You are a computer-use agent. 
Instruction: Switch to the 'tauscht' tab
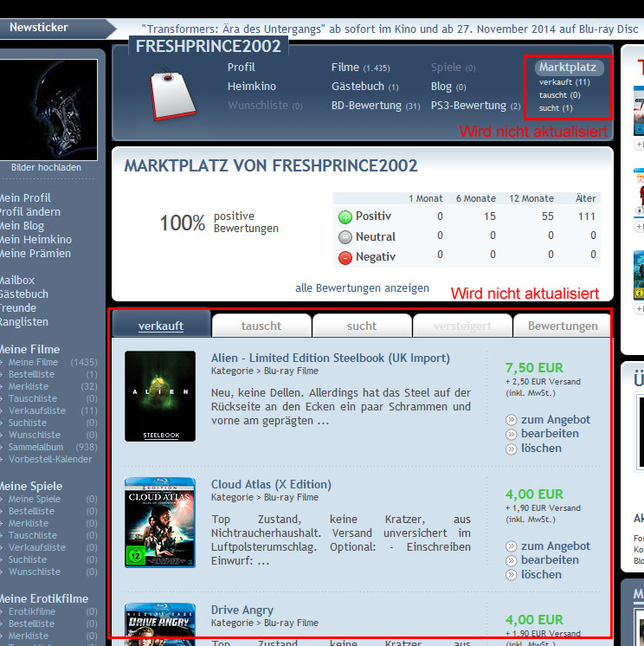[261, 326]
